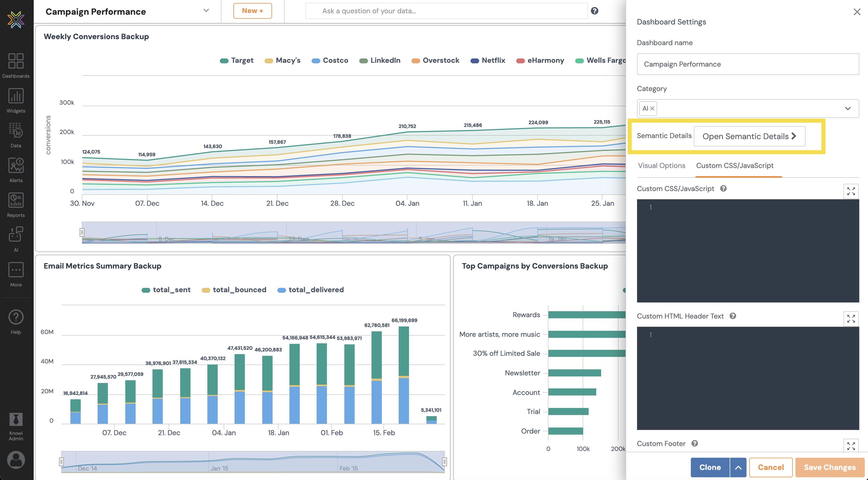This screenshot has height=480, width=868.
Task: Show help for Custom HTML Header Text
Action: (733, 316)
